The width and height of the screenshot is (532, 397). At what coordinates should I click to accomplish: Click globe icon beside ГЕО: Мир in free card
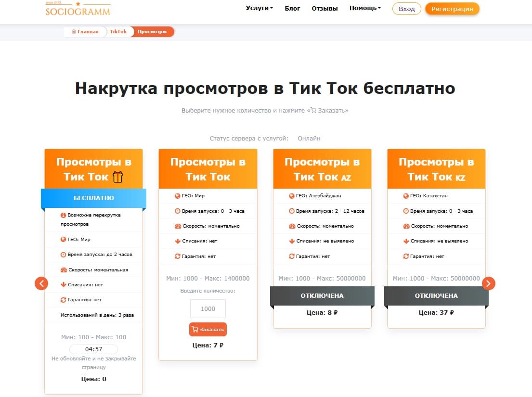click(x=63, y=239)
